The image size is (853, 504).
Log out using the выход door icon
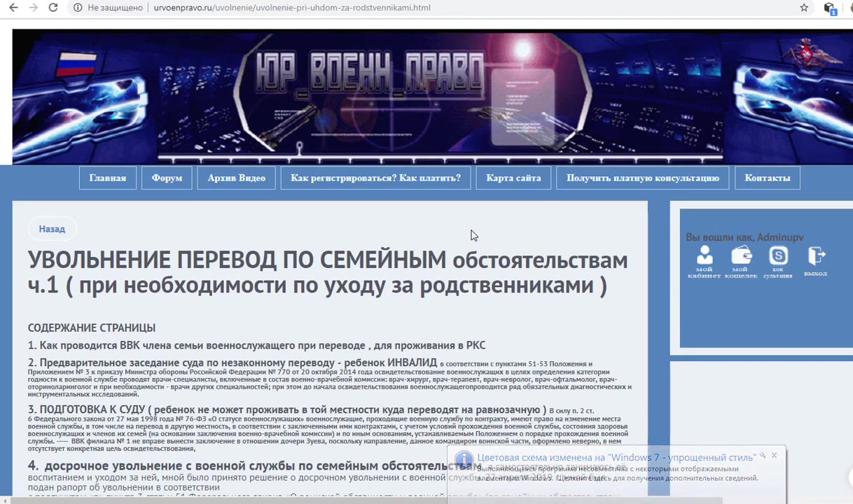click(816, 261)
